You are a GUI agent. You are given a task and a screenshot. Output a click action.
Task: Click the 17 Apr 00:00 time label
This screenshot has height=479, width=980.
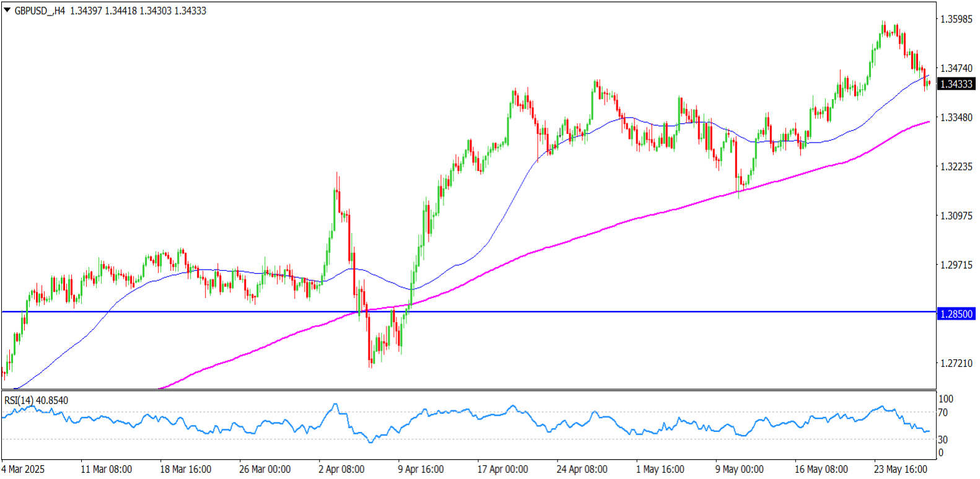502,469
